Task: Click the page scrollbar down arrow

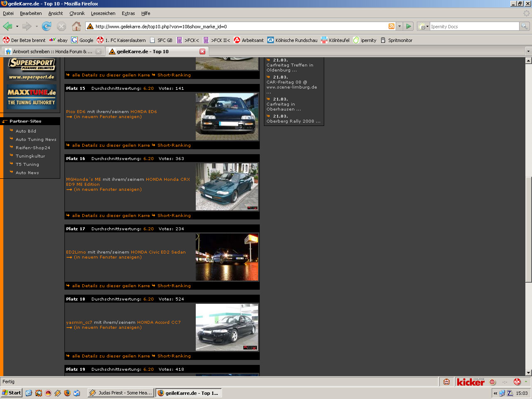Action: pyautogui.click(x=528, y=373)
